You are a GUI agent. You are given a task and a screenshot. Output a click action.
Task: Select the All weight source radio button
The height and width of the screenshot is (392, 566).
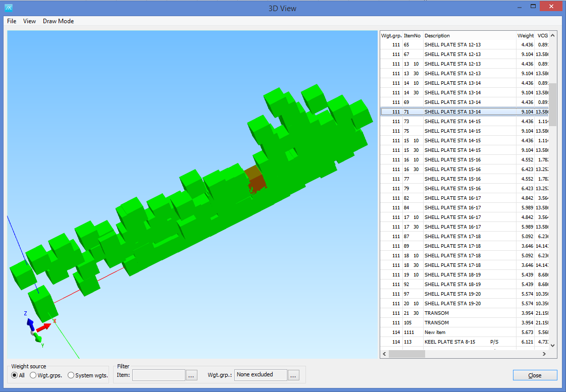point(15,375)
